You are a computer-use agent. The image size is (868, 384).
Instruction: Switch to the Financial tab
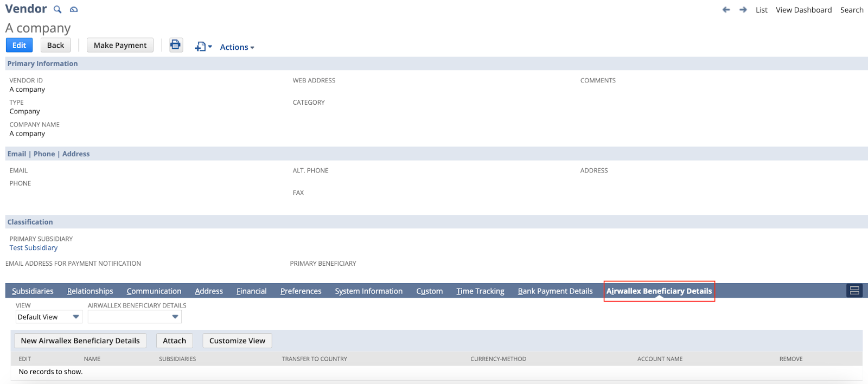coord(251,291)
